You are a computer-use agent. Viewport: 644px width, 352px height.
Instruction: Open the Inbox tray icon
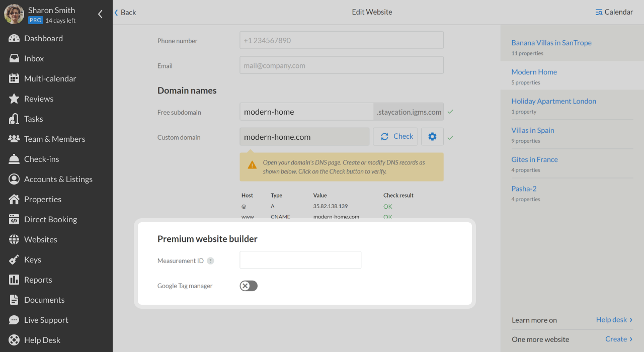coord(14,58)
